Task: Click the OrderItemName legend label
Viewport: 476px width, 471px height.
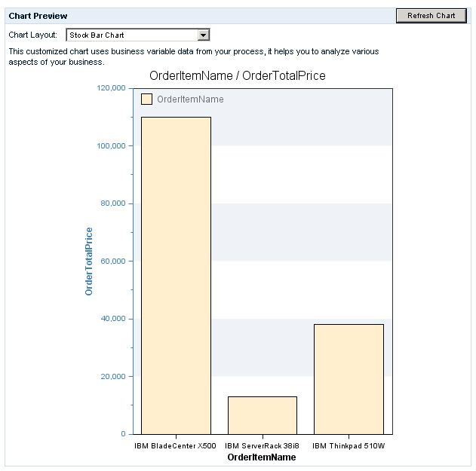Action: pyautogui.click(x=190, y=99)
